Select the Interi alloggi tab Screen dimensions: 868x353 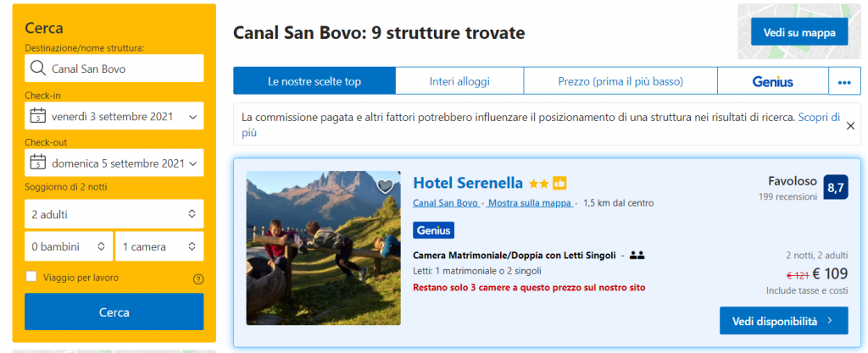pos(459,81)
